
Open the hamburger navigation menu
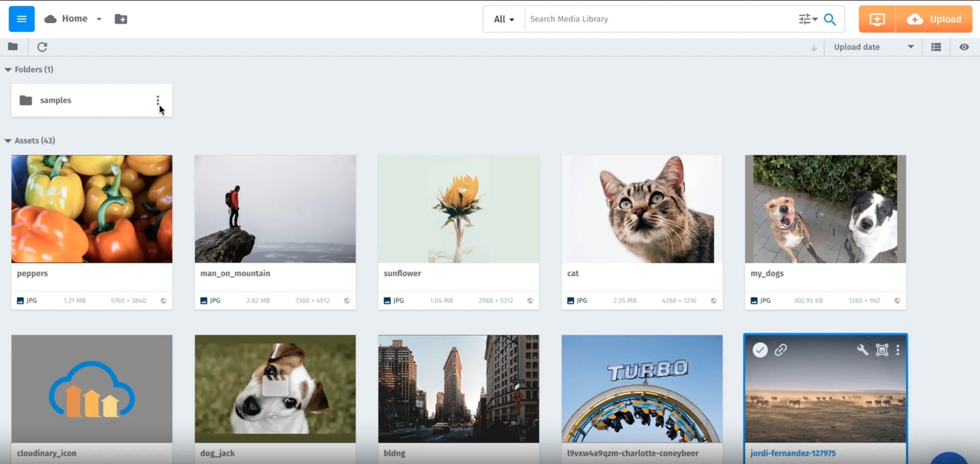(x=21, y=19)
